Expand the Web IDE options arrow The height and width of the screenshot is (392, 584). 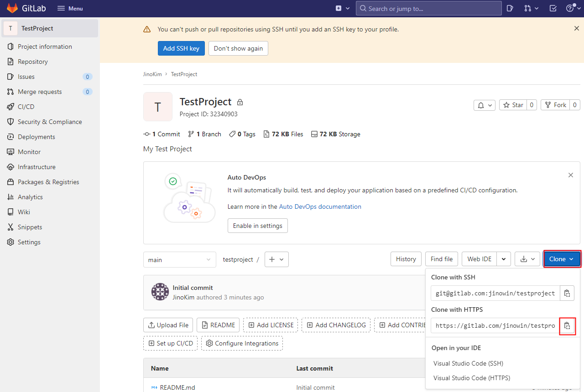click(504, 259)
